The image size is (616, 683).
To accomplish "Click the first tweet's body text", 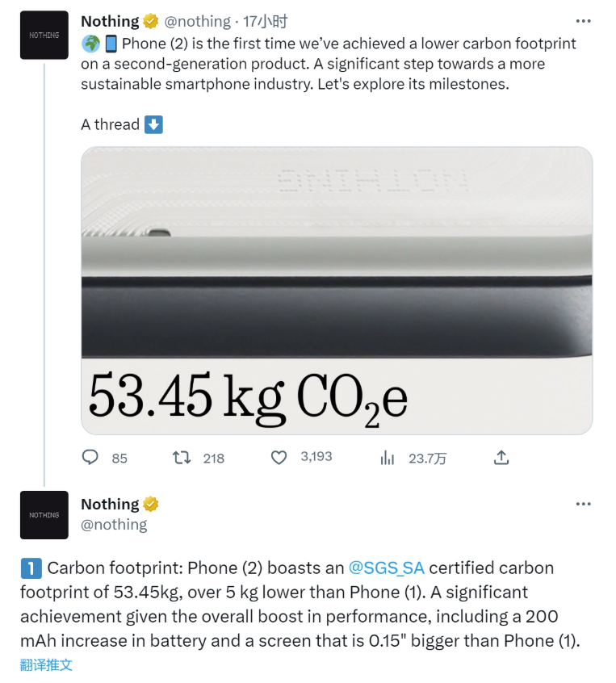I will point(329,64).
